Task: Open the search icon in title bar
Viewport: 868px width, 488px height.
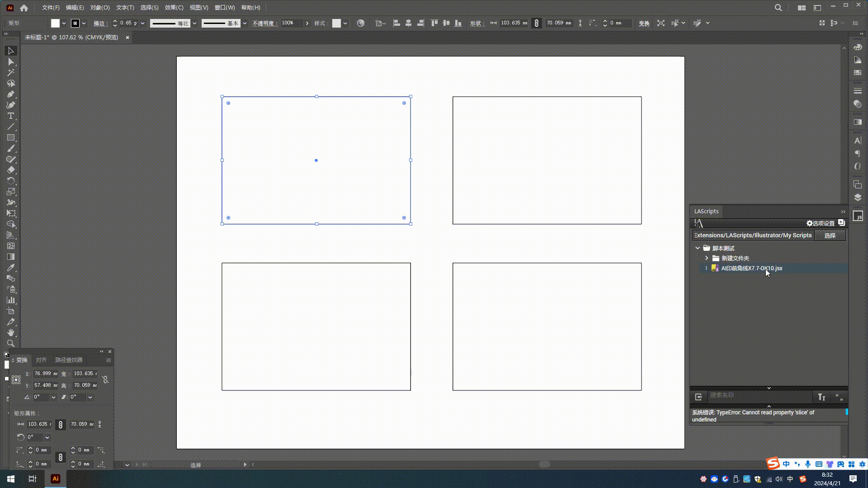Action: (778, 8)
